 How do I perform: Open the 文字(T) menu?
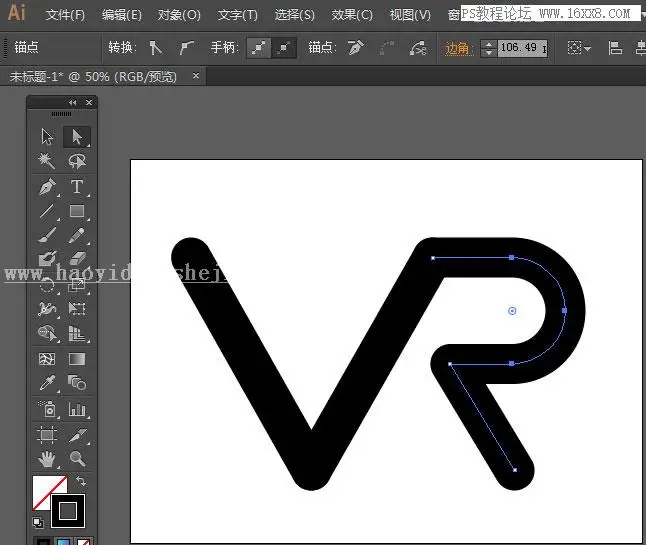(x=238, y=15)
